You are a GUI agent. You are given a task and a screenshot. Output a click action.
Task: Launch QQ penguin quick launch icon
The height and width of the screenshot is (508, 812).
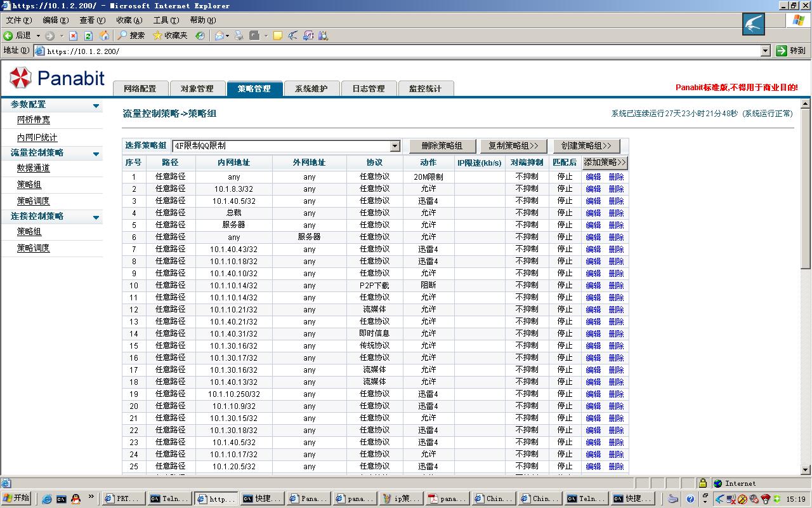pos(76,499)
